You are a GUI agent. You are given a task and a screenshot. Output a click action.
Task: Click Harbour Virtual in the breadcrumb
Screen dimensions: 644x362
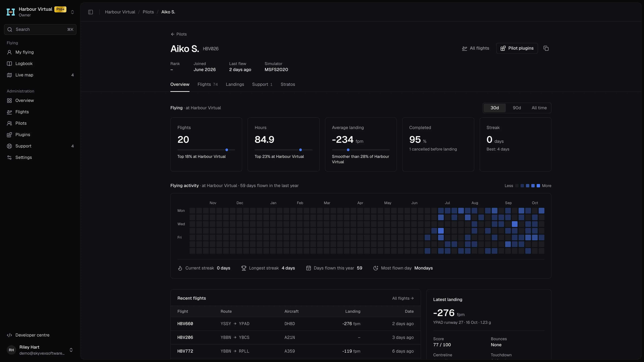pyautogui.click(x=120, y=12)
